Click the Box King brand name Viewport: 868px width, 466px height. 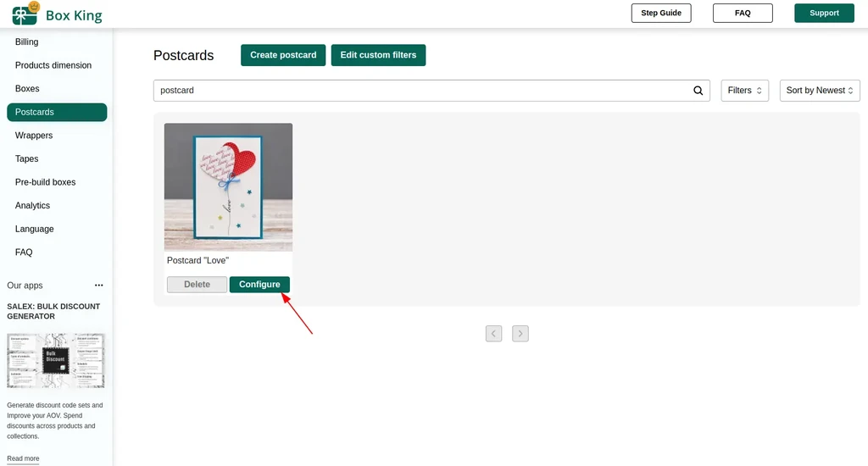coord(74,15)
